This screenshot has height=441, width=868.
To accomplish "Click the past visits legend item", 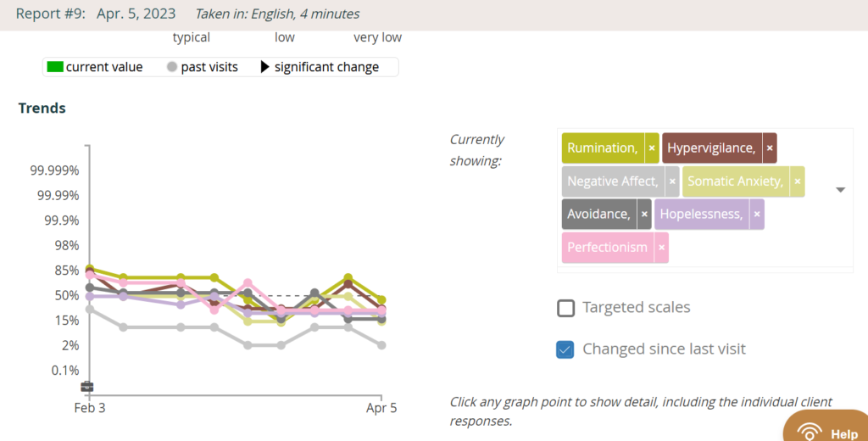I will click(203, 67).
